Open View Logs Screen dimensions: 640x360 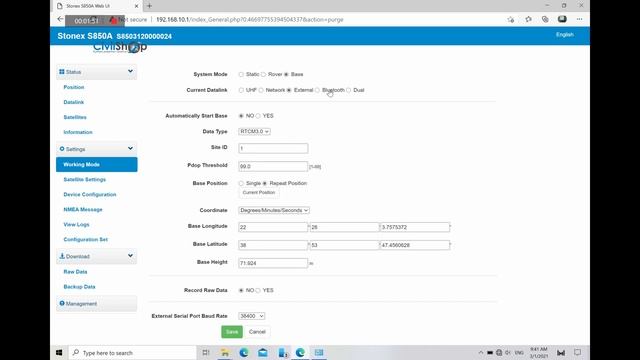click(76, 224)
